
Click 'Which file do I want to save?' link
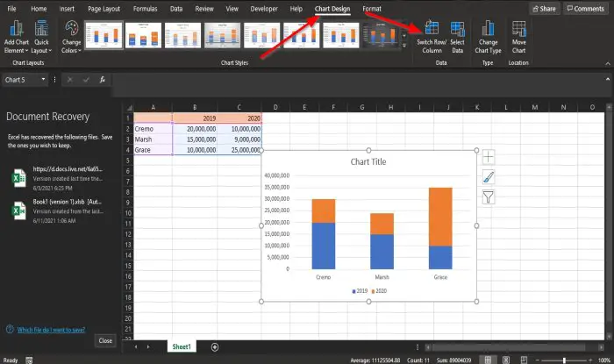click(x=51, y=330)
